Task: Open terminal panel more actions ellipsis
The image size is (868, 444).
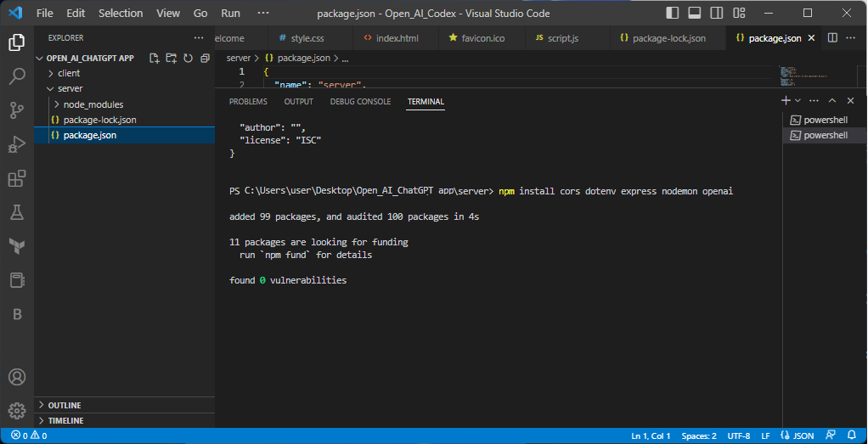Action: 814,100
